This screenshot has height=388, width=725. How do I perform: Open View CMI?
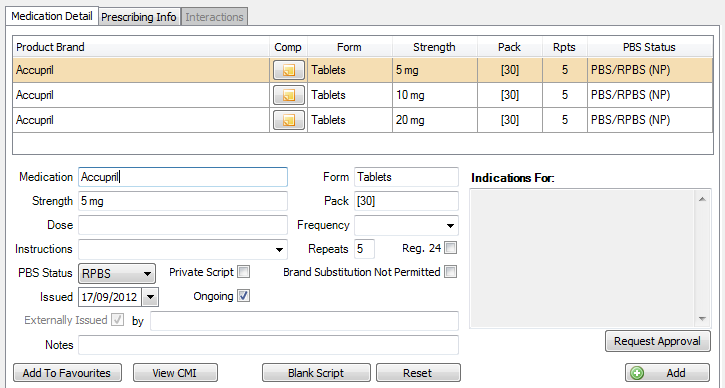pyautogui.click(x=175, y=373)
